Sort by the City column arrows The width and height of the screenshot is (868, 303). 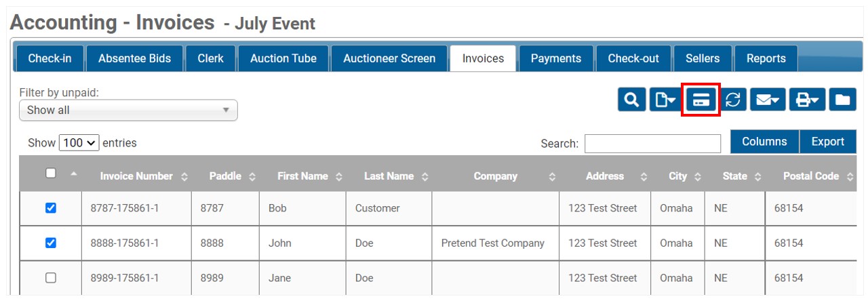tap(698, 177)
